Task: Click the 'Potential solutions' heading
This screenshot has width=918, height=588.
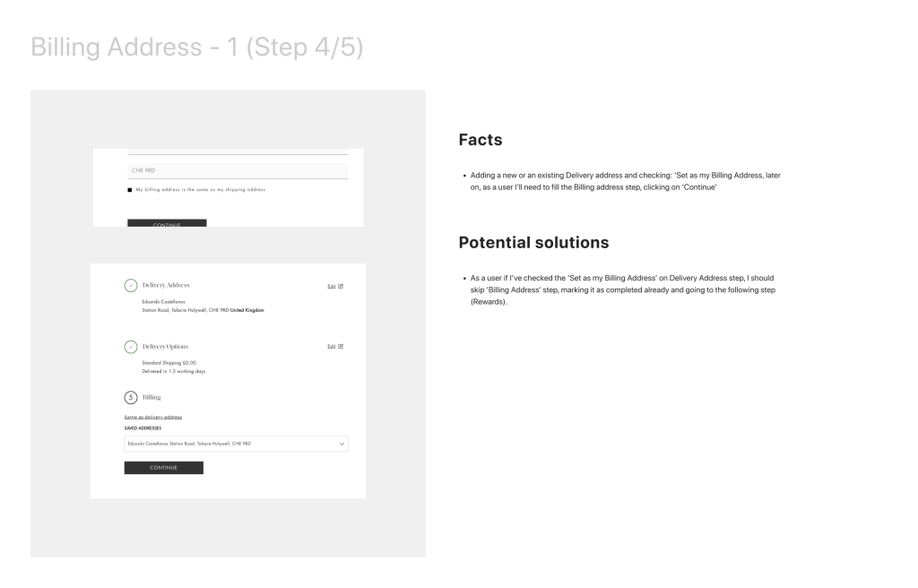Action: click(x=532, y=243)
